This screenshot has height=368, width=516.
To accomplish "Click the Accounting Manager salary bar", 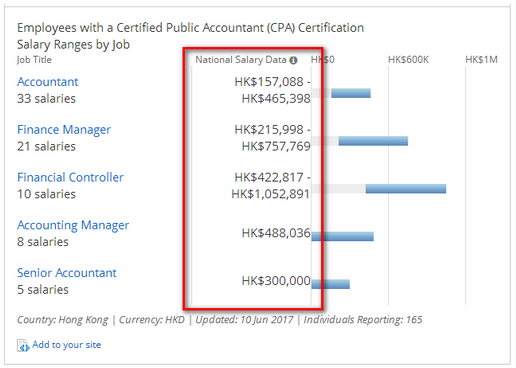I will click(x=342, y=236).
